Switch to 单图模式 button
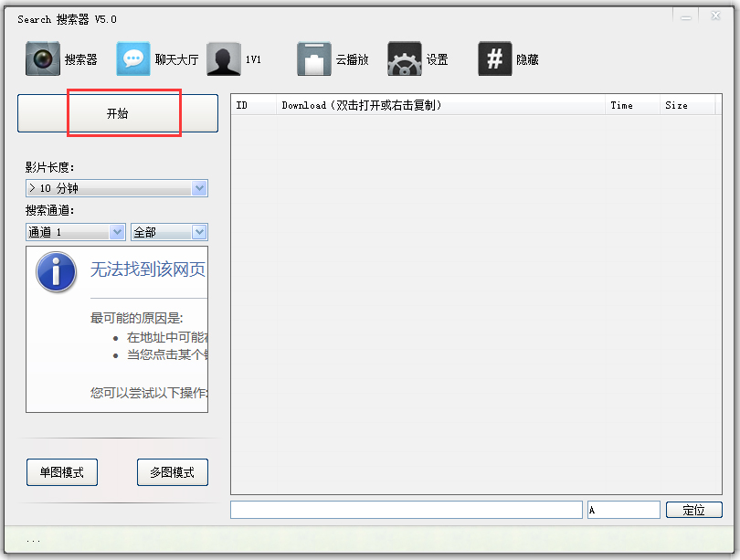 click(62, 472)
